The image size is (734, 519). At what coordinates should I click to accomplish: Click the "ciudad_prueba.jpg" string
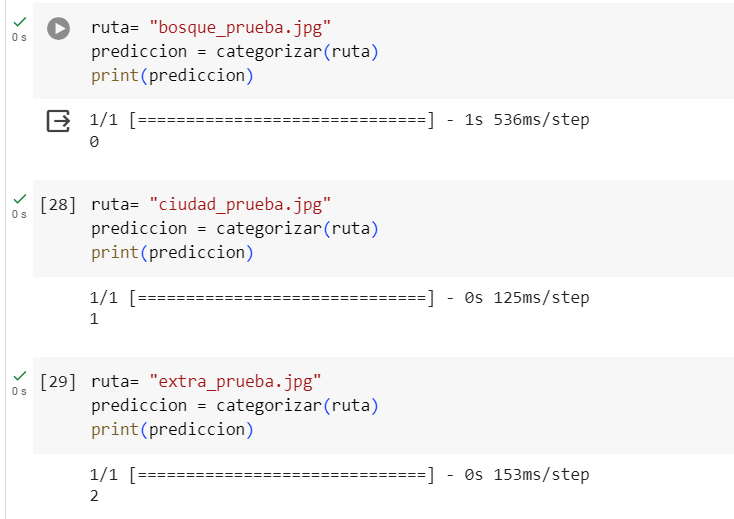[x=240, y=205]
